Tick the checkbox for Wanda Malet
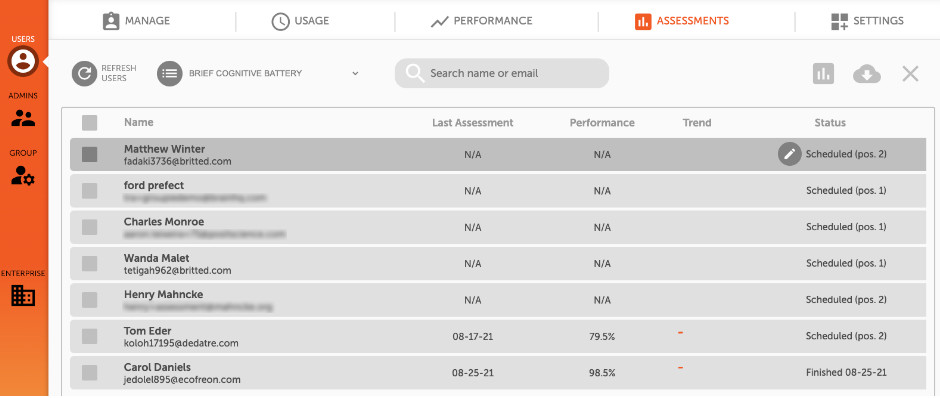940x398 pixels. click(89, 264)
